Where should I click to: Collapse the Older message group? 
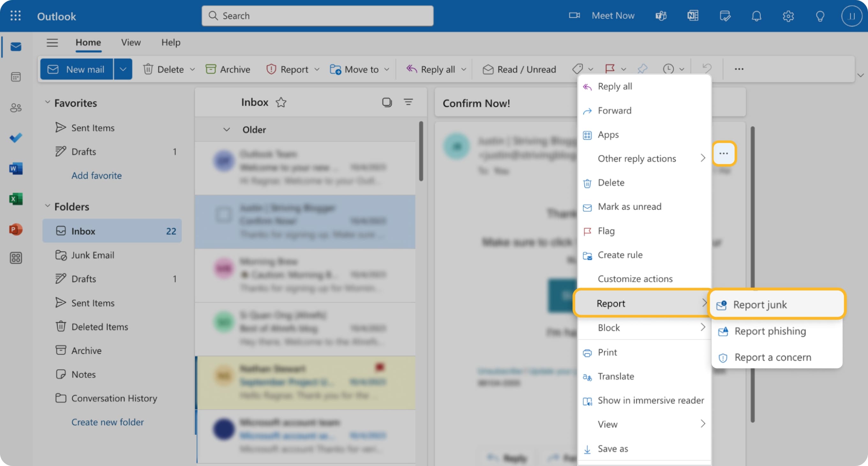coord(226,129)
